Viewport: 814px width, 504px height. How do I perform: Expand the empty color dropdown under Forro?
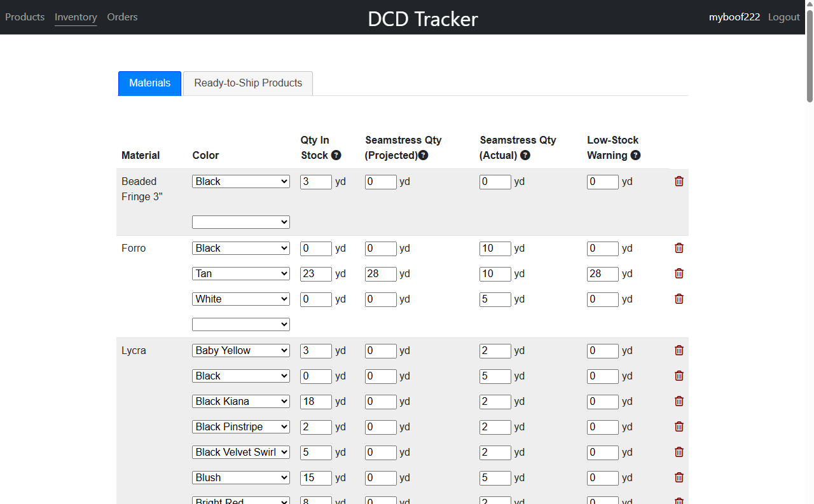[241, 324]
